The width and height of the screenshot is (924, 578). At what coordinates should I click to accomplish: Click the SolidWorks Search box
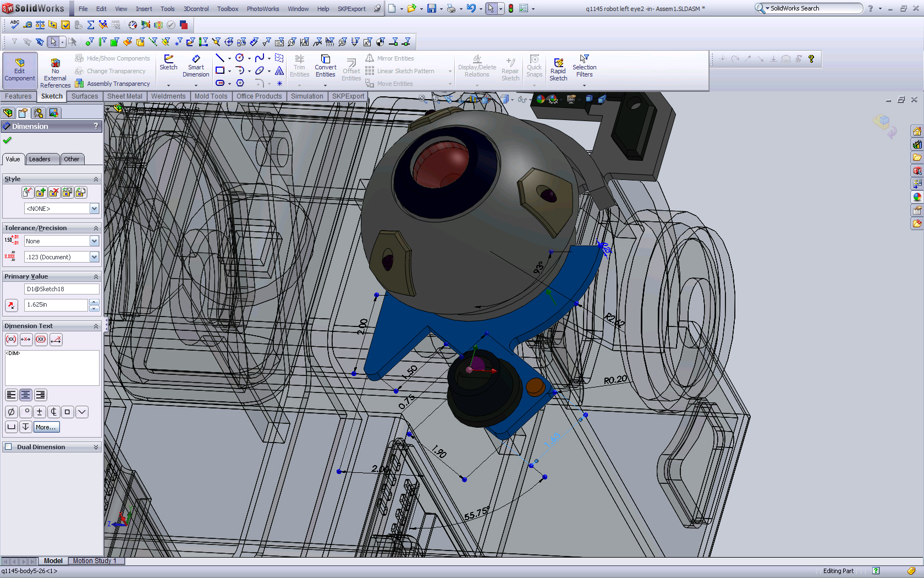809,8
